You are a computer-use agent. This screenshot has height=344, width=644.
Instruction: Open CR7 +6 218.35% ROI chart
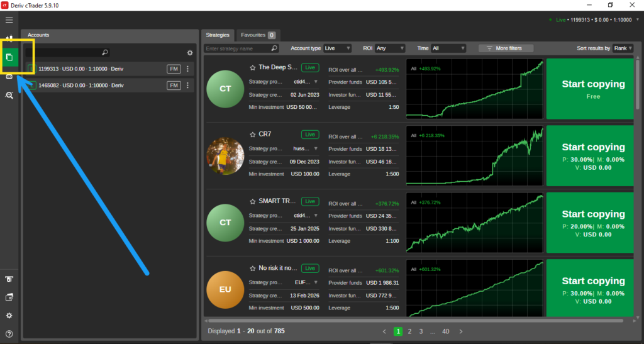[x=475, y=156]
